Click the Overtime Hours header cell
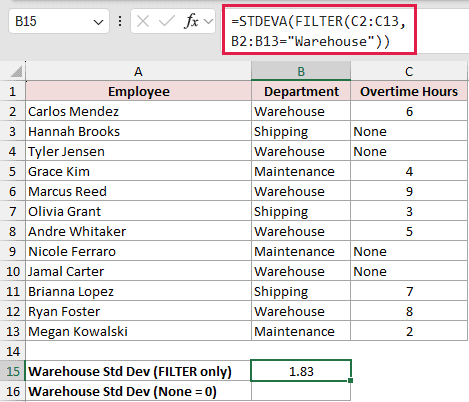The height and width of the screenshot is (402, 469). coord(409,91)
